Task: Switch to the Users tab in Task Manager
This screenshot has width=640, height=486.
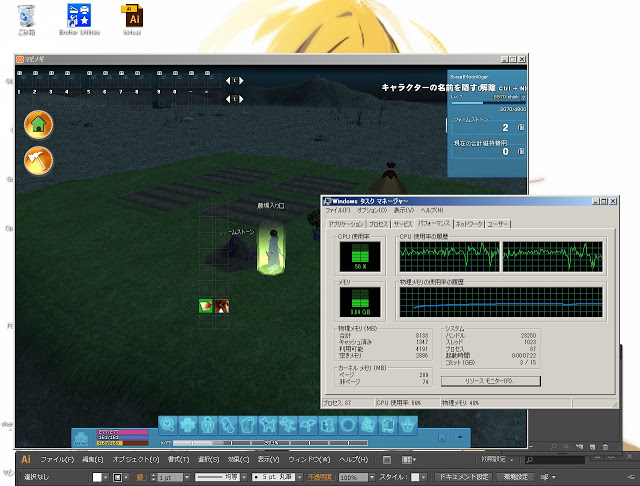Action: (x=498, y=224)
